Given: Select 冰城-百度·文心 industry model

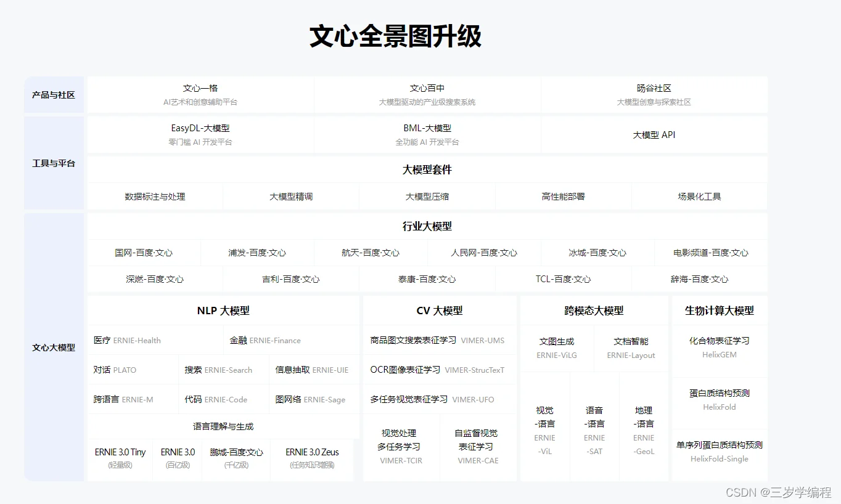Looking at the screenshot, I should pos(597,253).
